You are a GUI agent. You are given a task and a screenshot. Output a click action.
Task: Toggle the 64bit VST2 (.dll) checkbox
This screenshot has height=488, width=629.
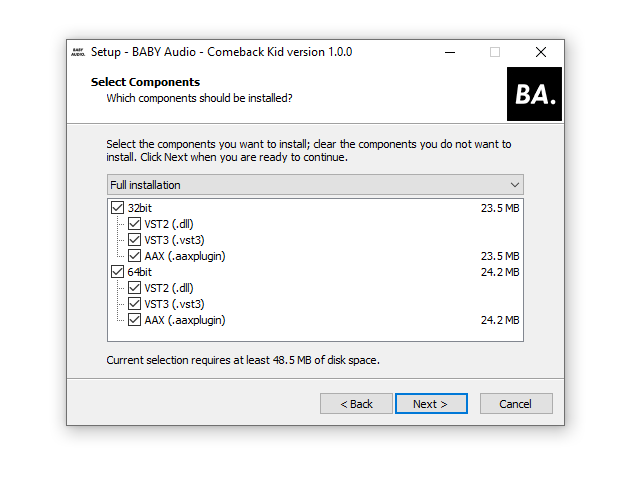click(x=134, y=288)
